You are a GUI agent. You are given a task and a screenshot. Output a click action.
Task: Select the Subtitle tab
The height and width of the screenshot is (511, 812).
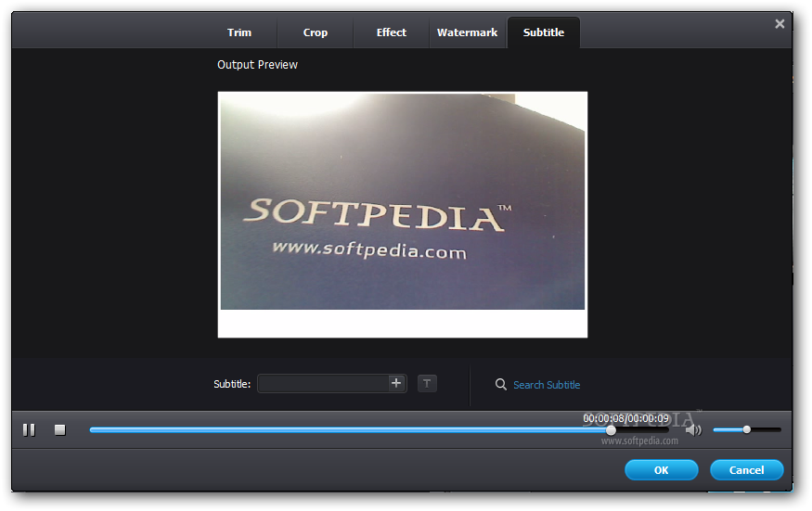click(x=544, y=32)
